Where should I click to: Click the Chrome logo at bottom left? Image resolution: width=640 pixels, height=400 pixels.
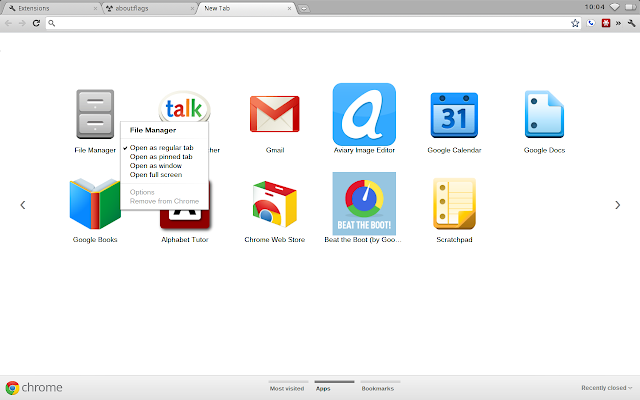pos(12,388)
